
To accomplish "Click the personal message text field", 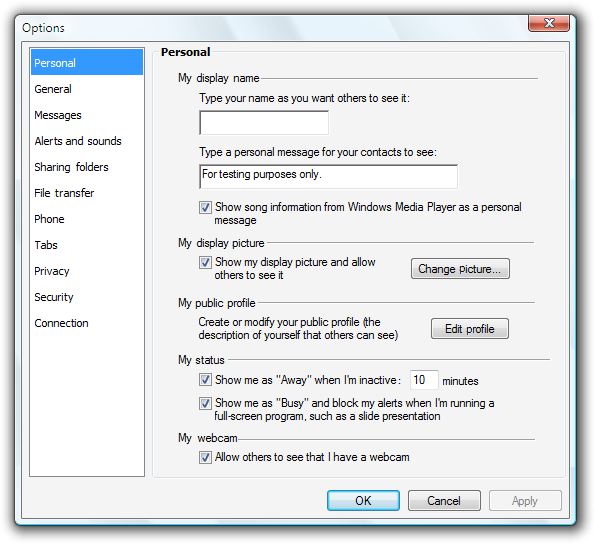I will [328, 176].
